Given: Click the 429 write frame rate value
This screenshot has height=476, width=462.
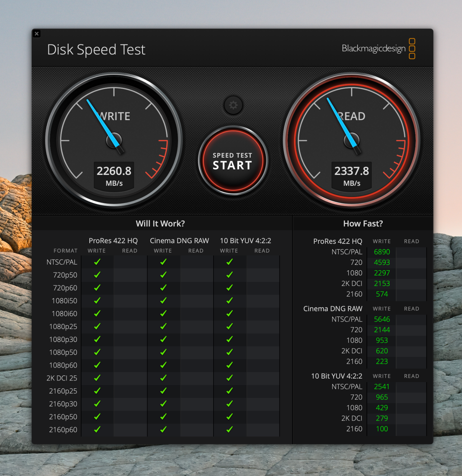Looking at the screenshot, I should coord(382,408).
